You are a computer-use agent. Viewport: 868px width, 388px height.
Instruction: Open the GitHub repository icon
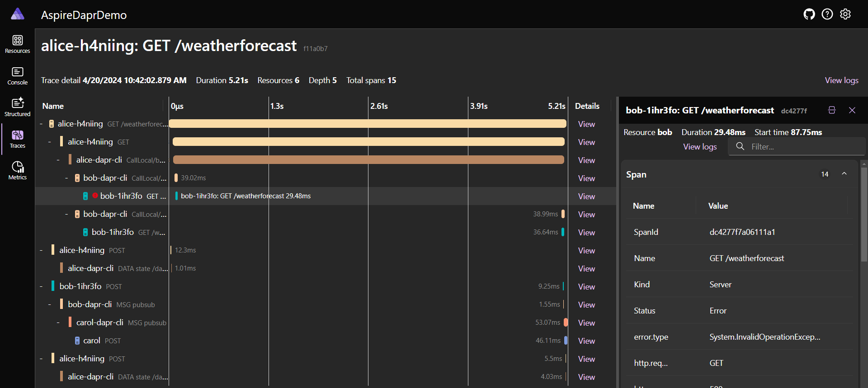coord(809,14)
